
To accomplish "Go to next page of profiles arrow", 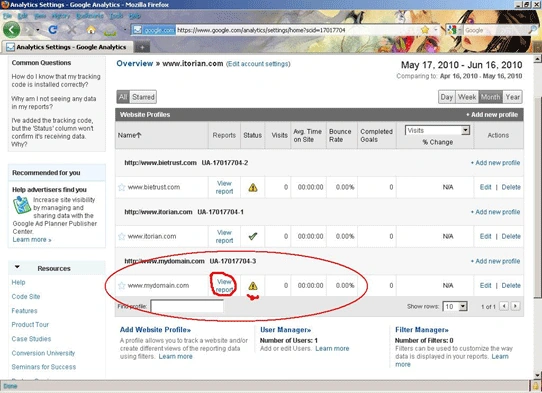I will pyautogui.click(x=515, y=306).
